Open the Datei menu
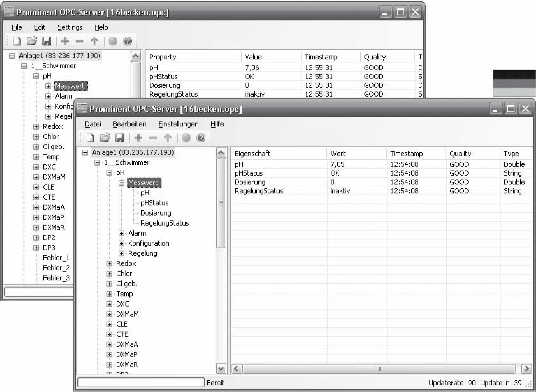The height and width of the screenshot is (392, 536). (x=93, y=124)
